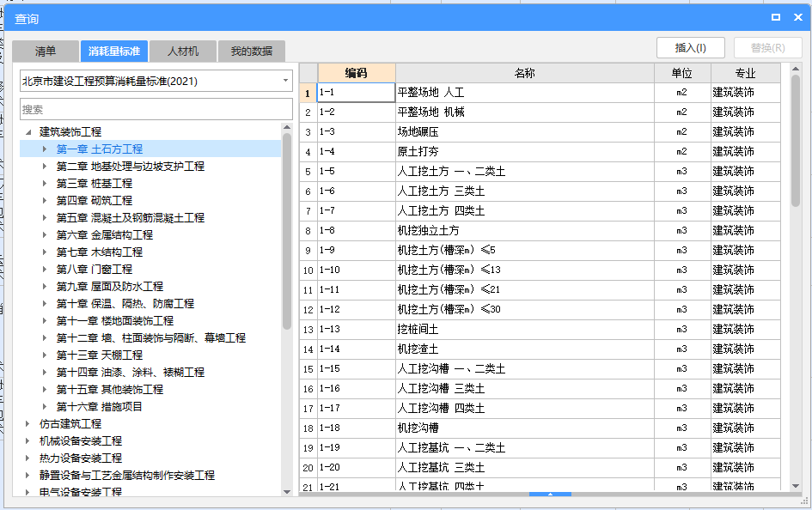Expand 第二章 地基处理与边坡支护工程 arrow
Image resolution: width=812 pixels, height=510 pixels.
coord(45,166)
